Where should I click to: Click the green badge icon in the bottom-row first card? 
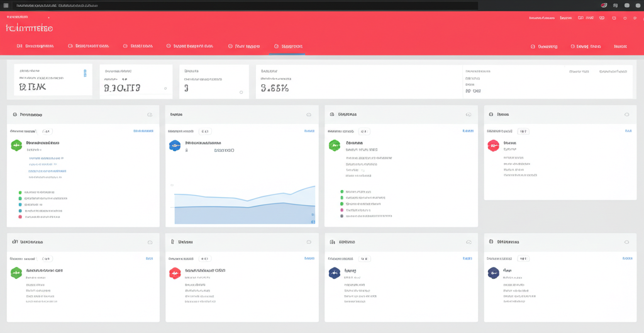[16, 273]
